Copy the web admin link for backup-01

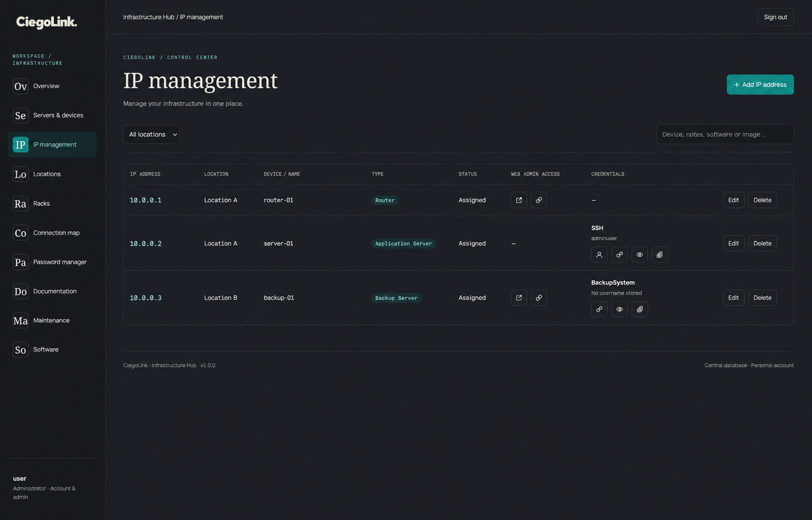pyautogui.click(x=539, y=298)
